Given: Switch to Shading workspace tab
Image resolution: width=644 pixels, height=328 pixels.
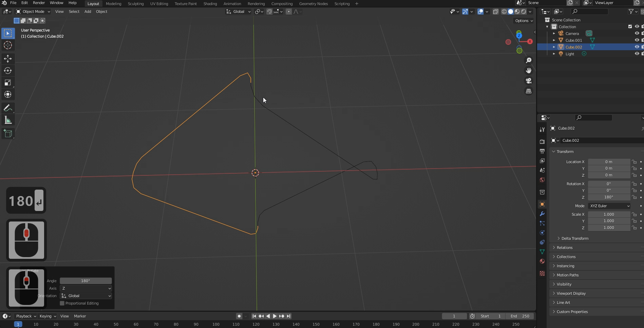Looking at the screenshot, I should click(210, 4).
